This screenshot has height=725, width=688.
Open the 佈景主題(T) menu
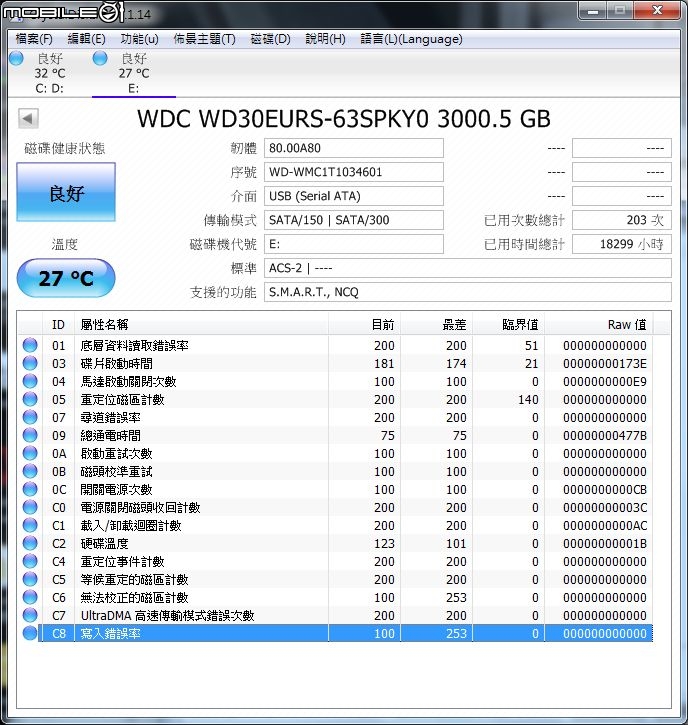click(x=204, y=39)
